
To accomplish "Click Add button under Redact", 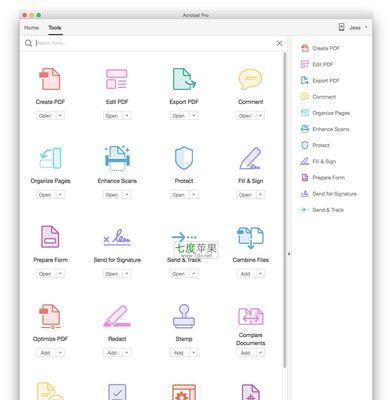I will click(112, 353).
